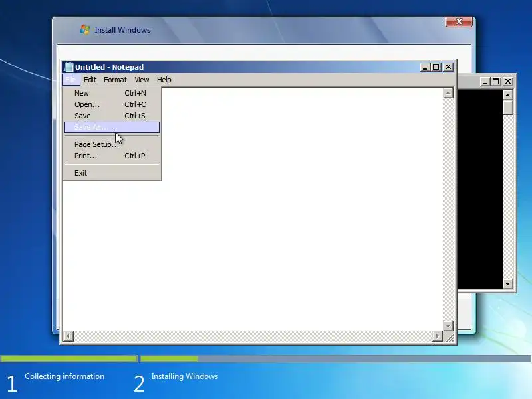This screenshot has height=399, width=532.
Task: Close the Install Windows dialog
Action: pyautogui.click(x=459, y=21)
